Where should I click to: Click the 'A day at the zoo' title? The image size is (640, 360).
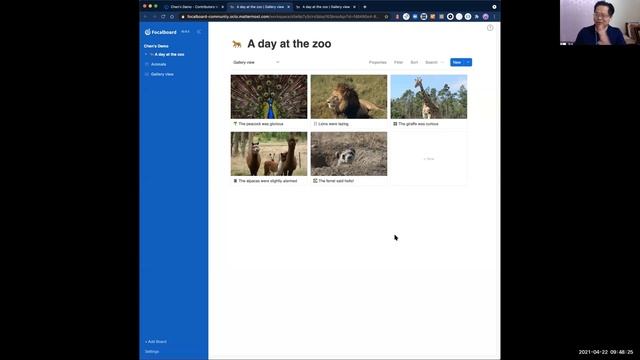(x=289, y=44)
